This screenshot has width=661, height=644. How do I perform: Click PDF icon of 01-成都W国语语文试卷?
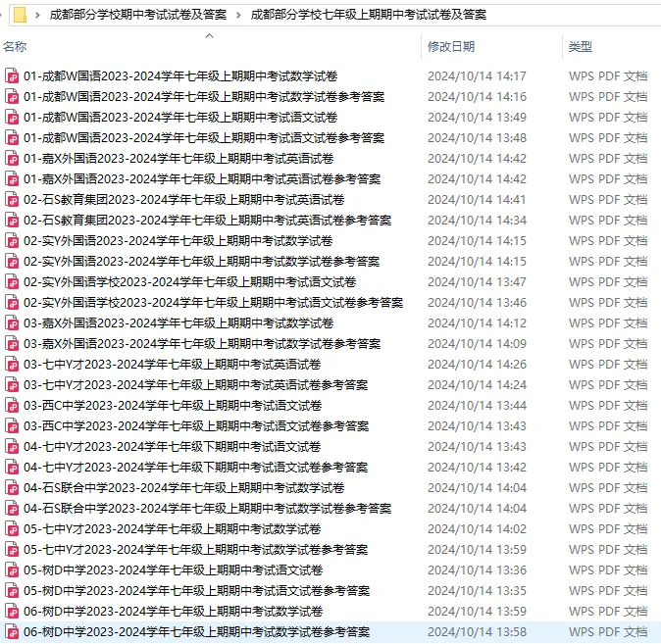(x=12, y=118)
